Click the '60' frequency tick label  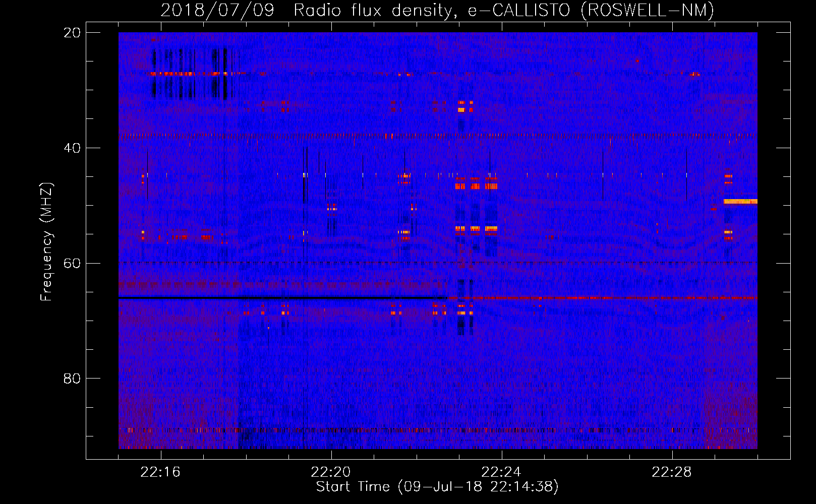point(72,264)
